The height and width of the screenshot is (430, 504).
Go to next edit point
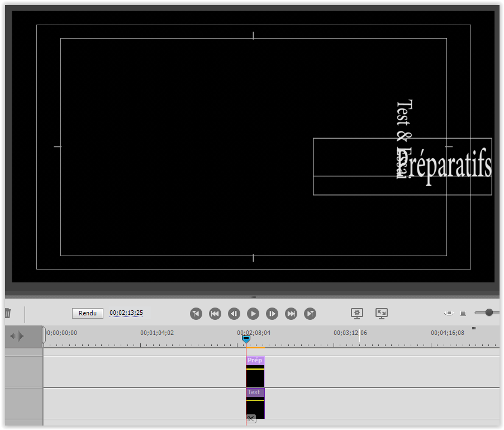tap(310, 314)
